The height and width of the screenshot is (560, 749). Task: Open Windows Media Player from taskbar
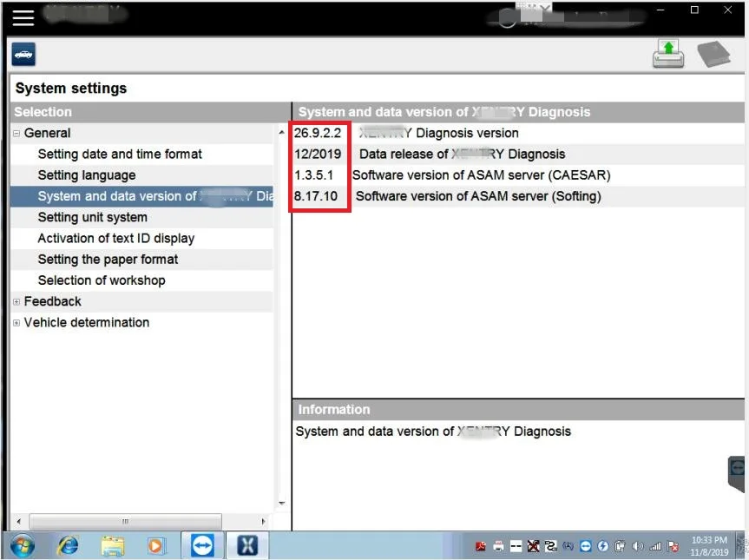155,545
